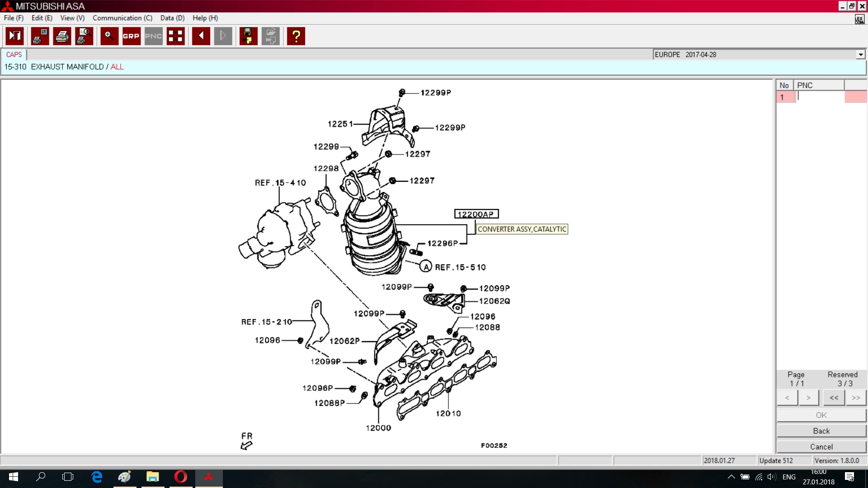
Task: Click the exit door toolbar icon
Action: [x=14, y=36]
